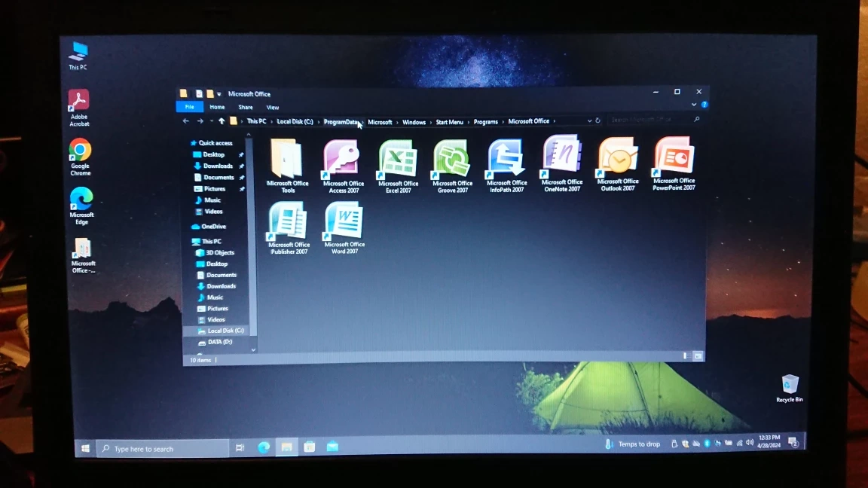Open Task View on the taskbar
Screen dimensions: 868x488
click(x=240, y=448)
